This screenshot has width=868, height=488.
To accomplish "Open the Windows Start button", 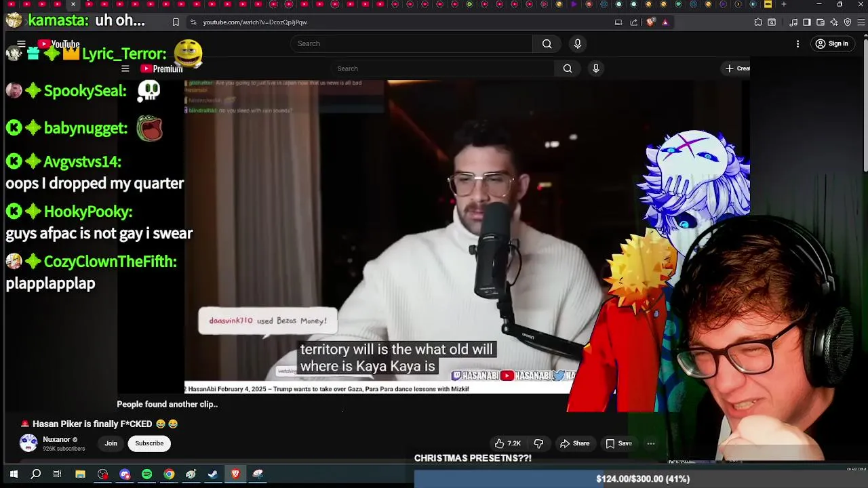I will coord(14,474).
